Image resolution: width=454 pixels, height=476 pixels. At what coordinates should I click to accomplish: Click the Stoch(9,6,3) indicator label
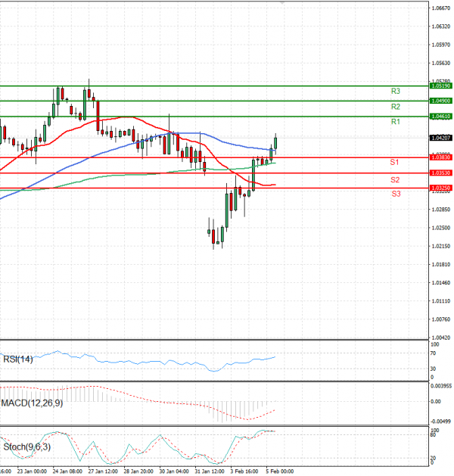point(26,446)
